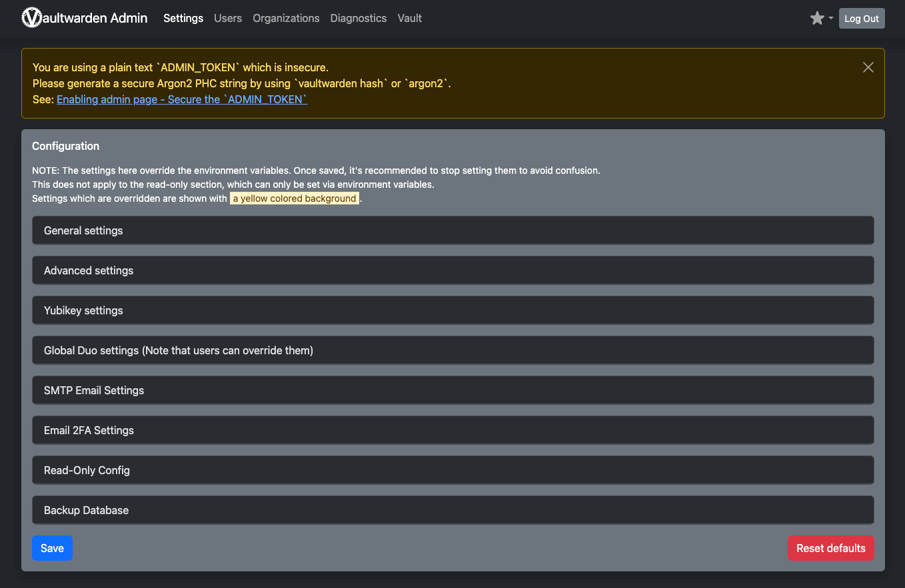Screen dimensions: 905x588
Task: Dismiss the ADMIN_TOKEN warning alert
Action: pyautogui.click(x=868, y=67)
